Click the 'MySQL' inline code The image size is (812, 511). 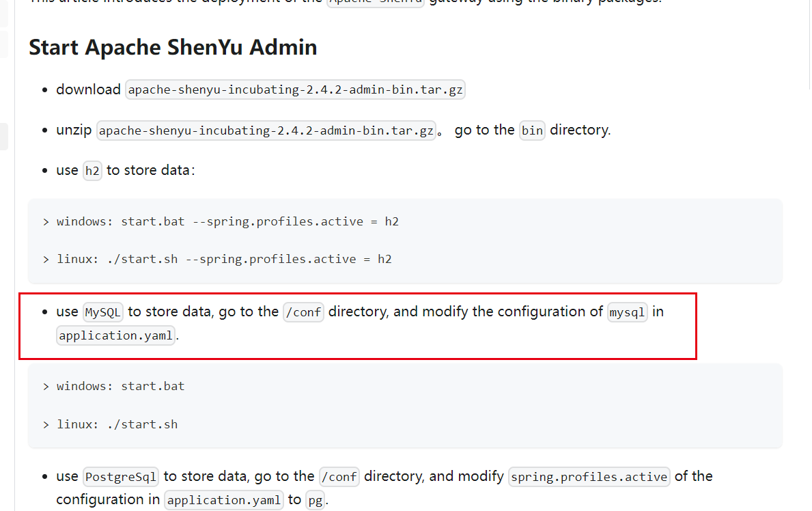click(102, 312)
